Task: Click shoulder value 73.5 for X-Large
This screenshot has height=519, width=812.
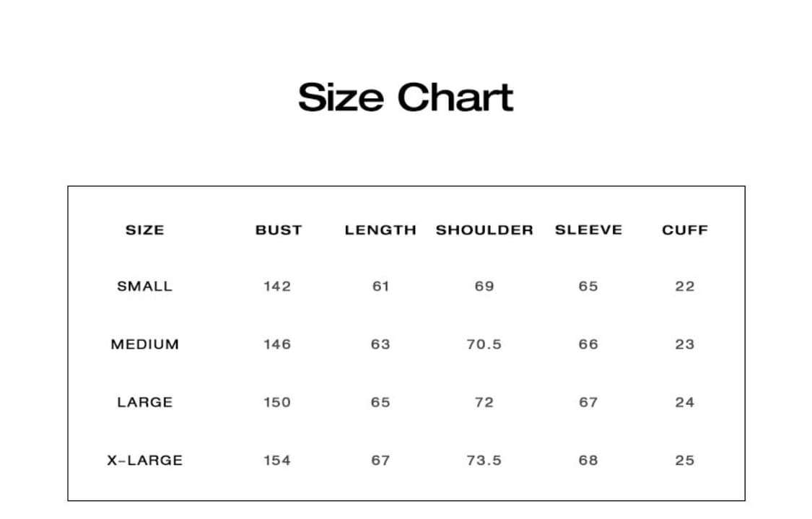Action: click(x=484, y=461)
